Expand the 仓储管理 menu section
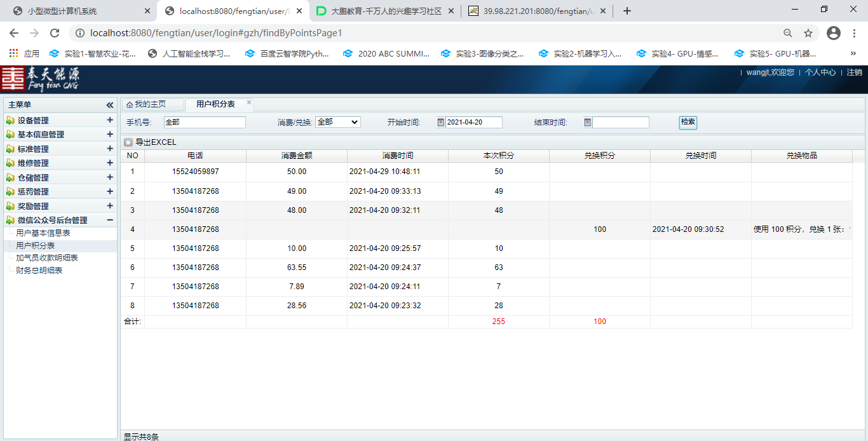This screenshot has width=868, height=441. [x=110, y=177]
